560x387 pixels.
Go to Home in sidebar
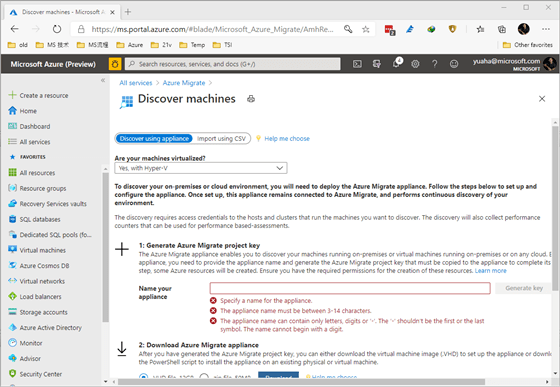pyautogui.click(x=22, y=111)
